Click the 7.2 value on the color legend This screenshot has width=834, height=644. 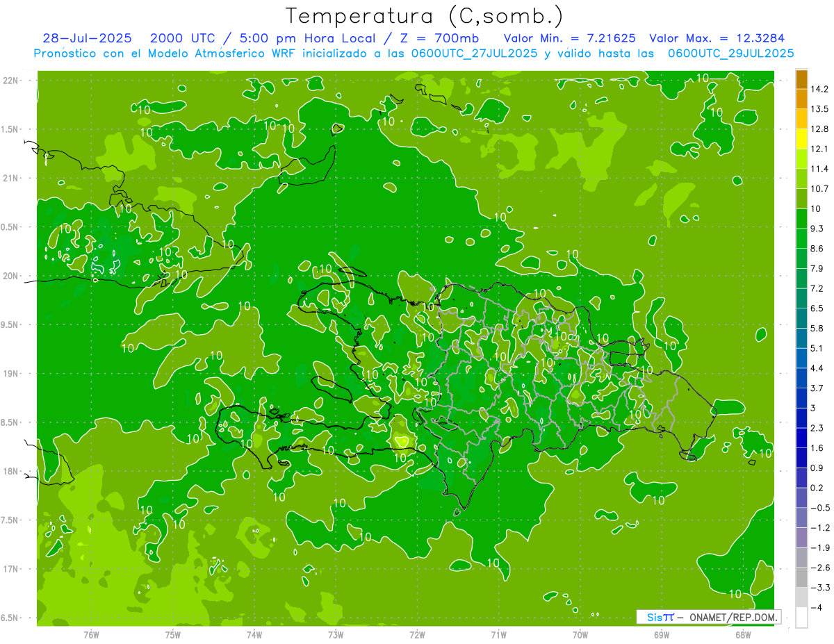[817, 288]
